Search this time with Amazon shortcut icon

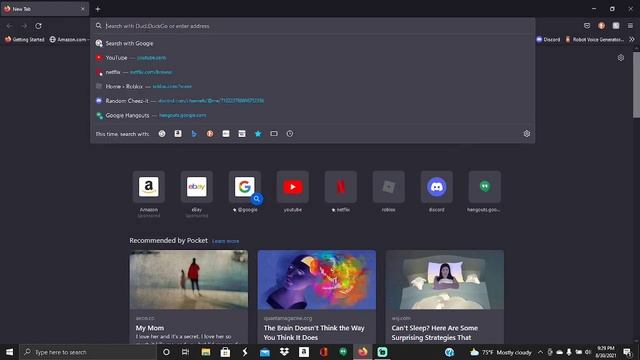point(178,133)
